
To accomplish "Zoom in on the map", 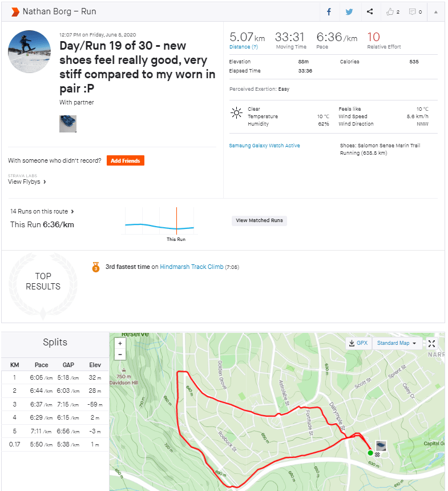I will (120, 344).
